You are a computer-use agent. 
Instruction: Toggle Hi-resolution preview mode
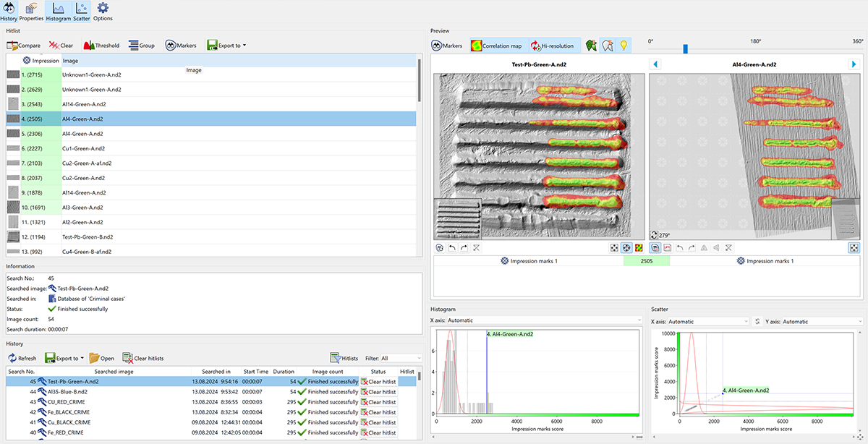553,46
